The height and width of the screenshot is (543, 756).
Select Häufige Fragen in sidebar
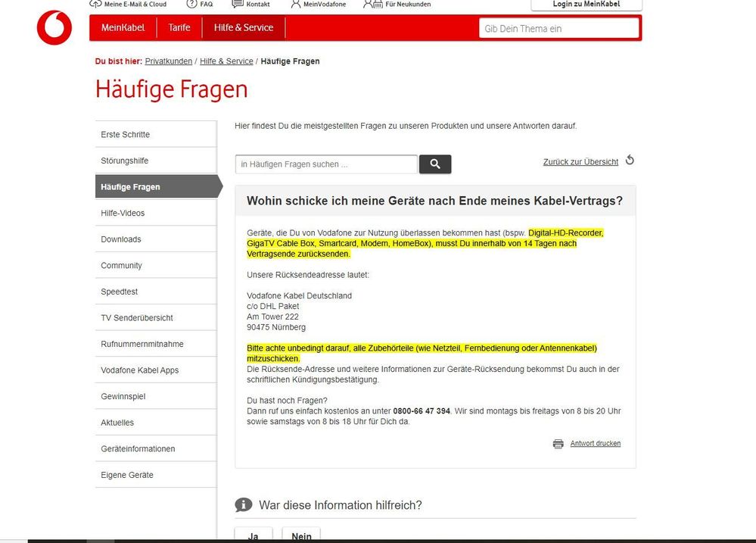[158, 186]
